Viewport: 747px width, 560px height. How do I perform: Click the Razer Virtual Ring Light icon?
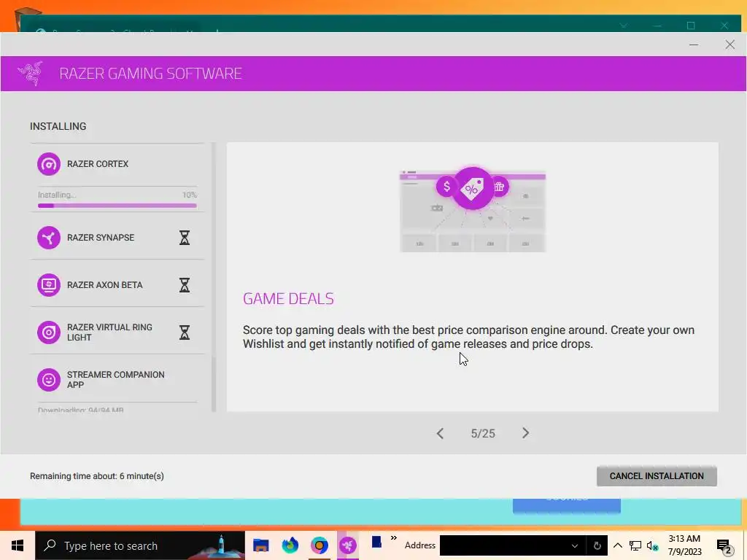pyautogui.click(x=49, y=332)
